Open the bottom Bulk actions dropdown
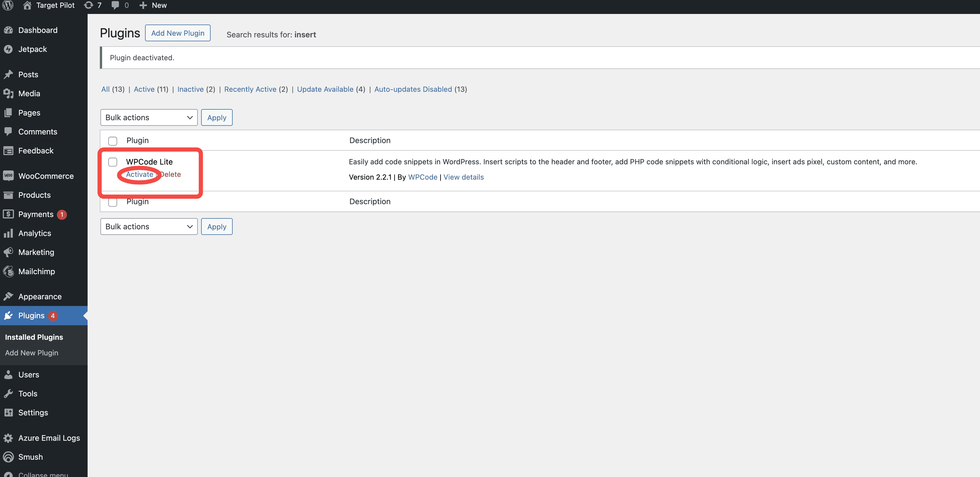This screenshot has width=980, height=477. pos(149,226)
